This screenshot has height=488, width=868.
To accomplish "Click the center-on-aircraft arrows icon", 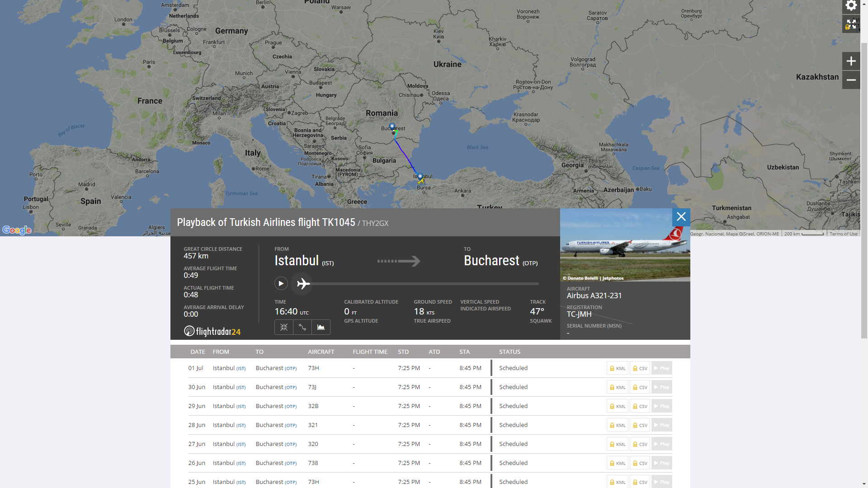I will pos(284,327).
